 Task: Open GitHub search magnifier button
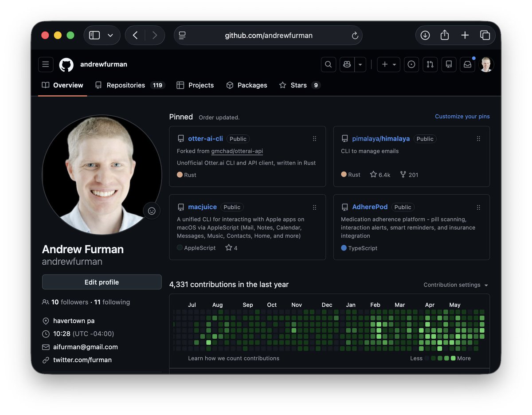[328, 64]
